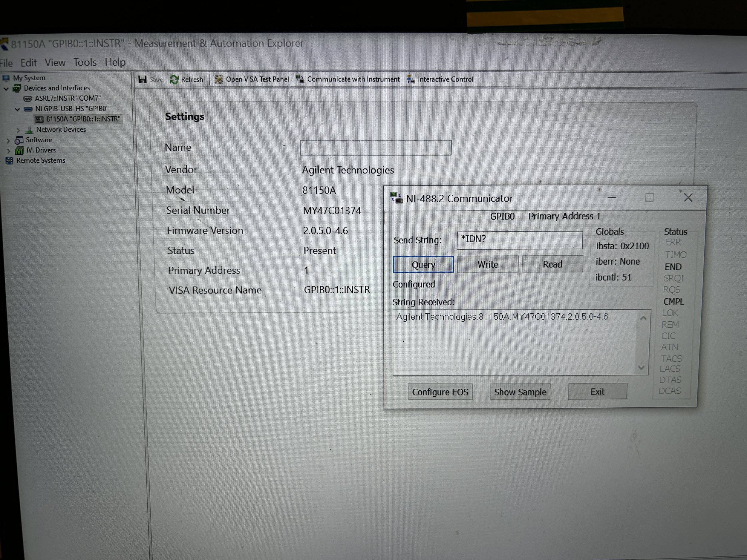Viewport: 747px width, 560px height.
Task: Open VISA Test Panel icon
Action: (x=219, y=79)
